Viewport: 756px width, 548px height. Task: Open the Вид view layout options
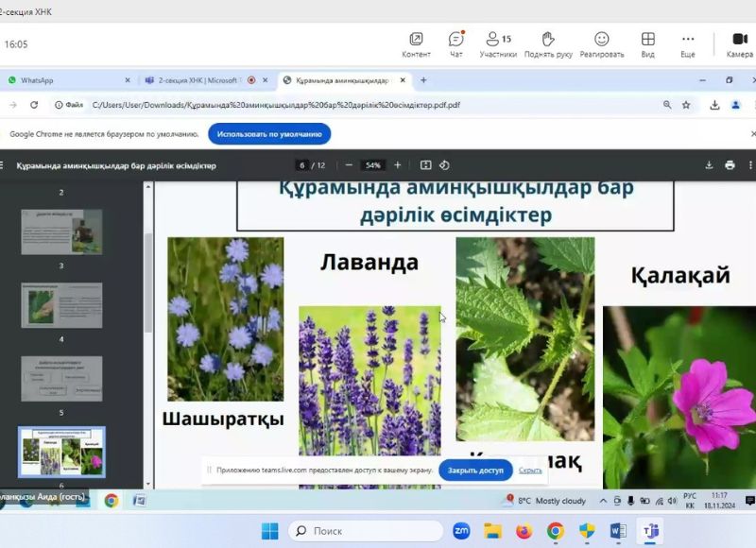pyautogui.click(x=648, y=43)
